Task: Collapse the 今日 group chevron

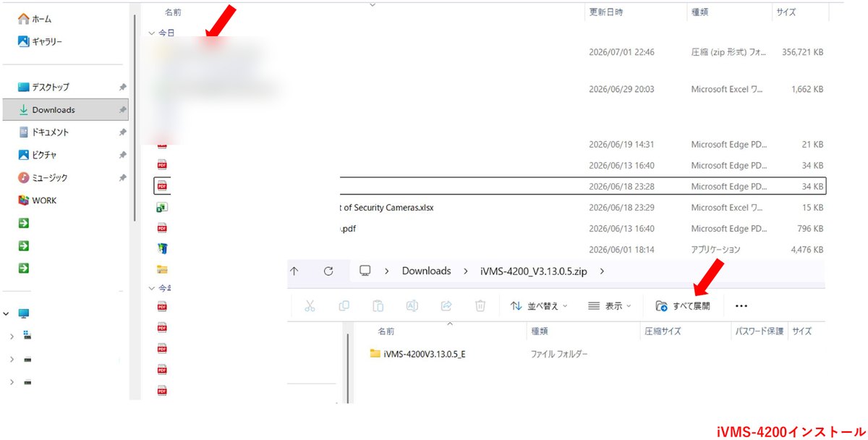Action: point(151,33)
